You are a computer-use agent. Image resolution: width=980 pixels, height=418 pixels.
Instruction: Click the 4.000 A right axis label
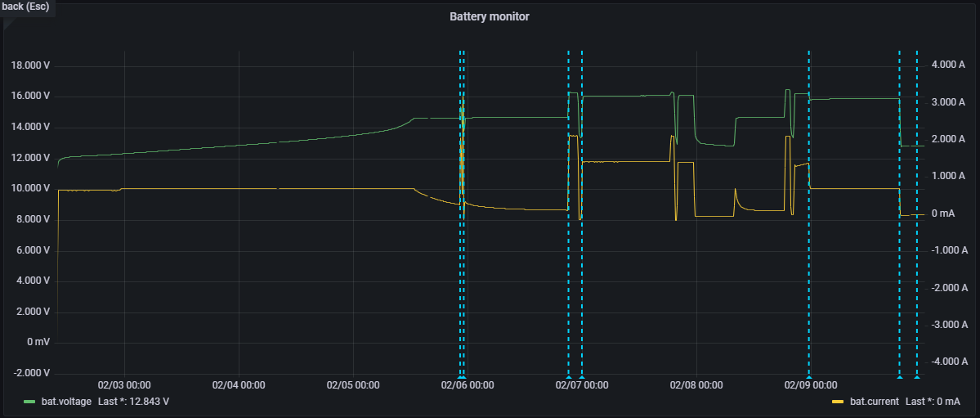click(x=949, y=65)
